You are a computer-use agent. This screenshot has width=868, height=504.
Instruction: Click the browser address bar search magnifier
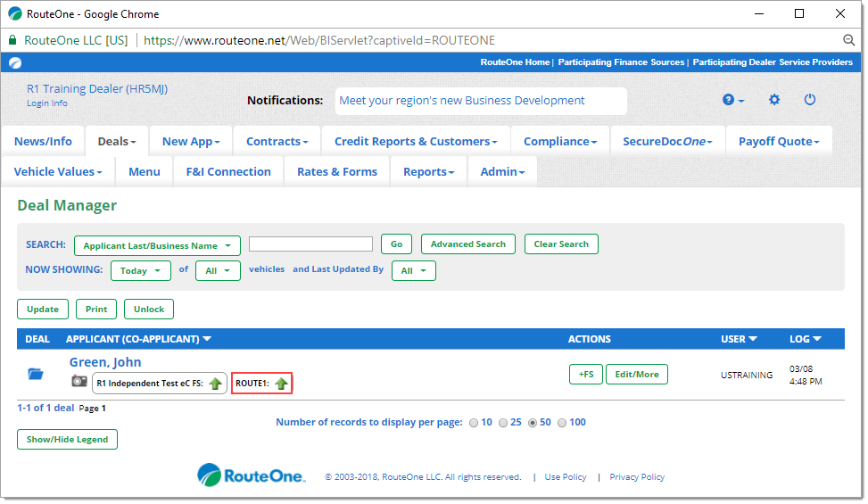pyautogui.click(x=848, y=40)
